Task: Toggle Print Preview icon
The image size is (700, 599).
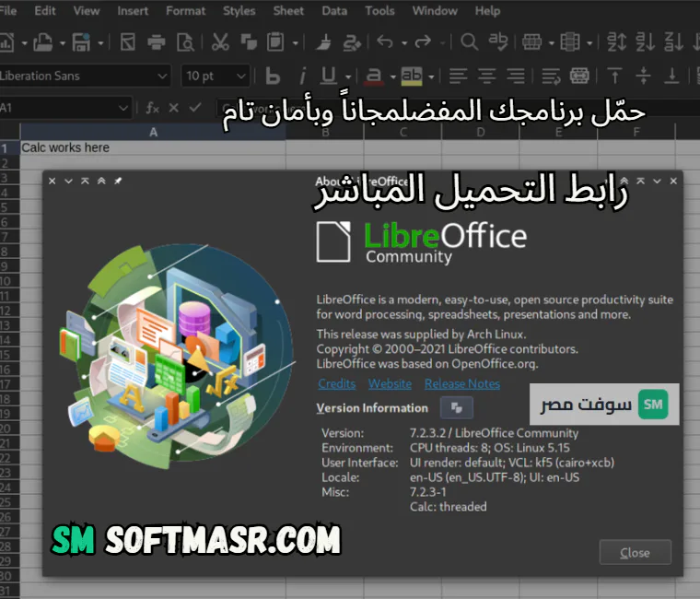Action: 185,42
